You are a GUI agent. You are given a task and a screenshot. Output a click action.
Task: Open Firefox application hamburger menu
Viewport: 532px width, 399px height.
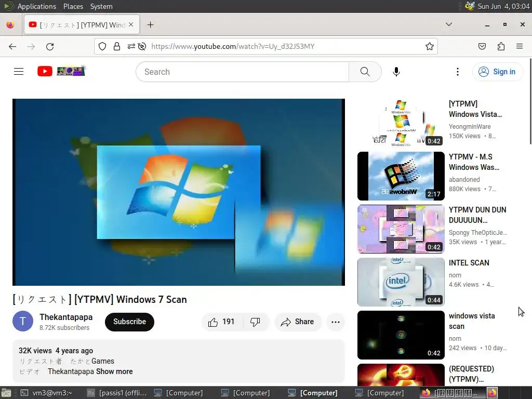[x=520, y=46]
